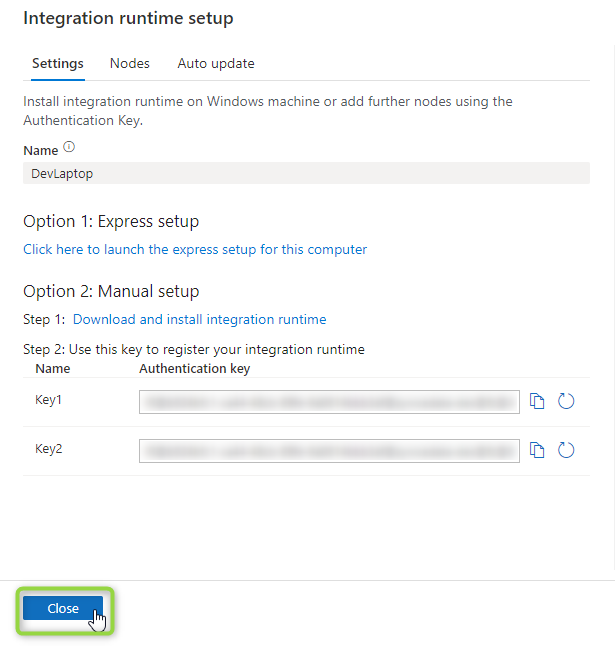Download and install integration runtime link
Image resolution: width=615 pixels, height=646 pixels.
pyautogui.click(x=199, y=319)
